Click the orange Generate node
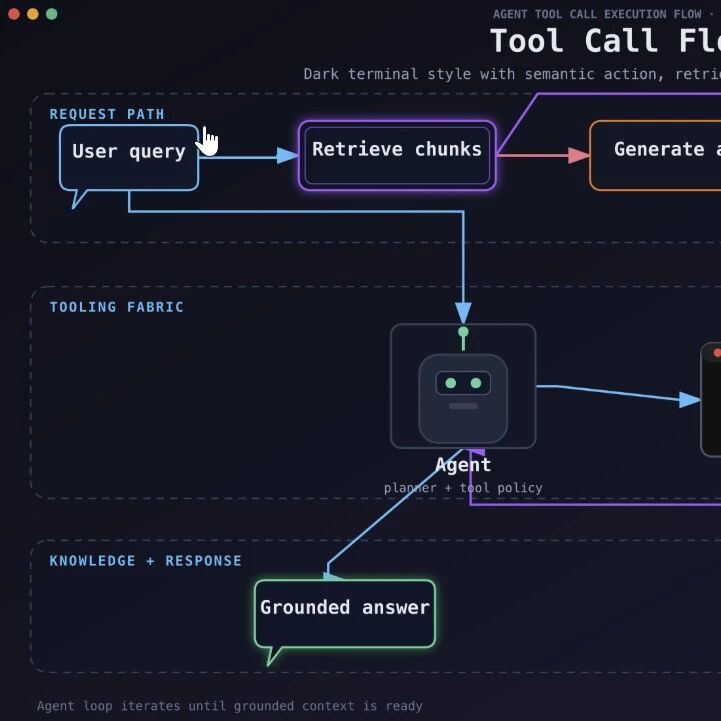The image size is (721, 721). click(x=656, y=155)
